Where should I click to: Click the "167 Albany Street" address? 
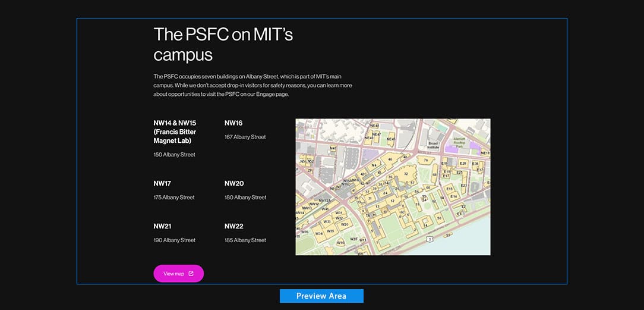(x=245, y=137)
